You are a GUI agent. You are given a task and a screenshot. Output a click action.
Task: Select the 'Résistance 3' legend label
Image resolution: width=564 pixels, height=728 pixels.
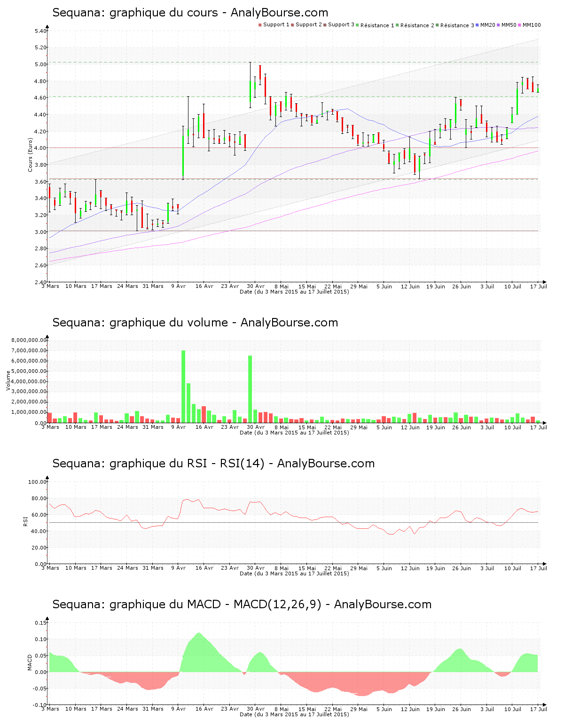[457, 25]
